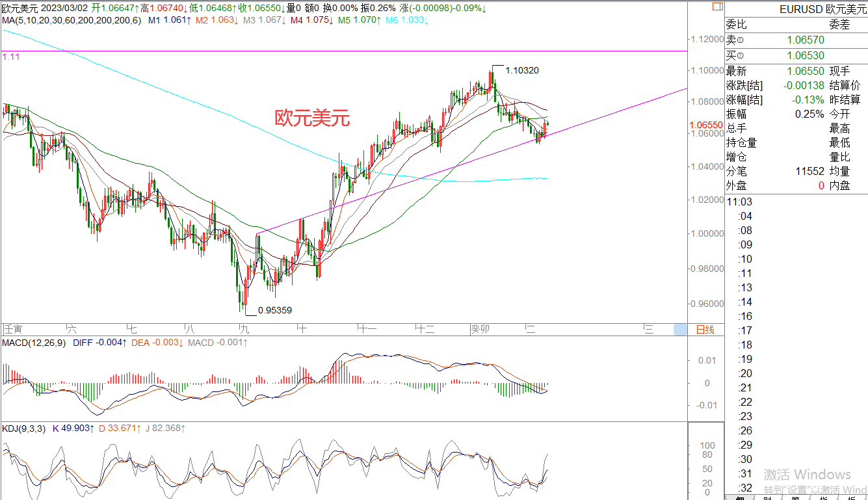Open the 日线 period selector
The width and height of the screenshot is (868, 500).
coord(705,330)
